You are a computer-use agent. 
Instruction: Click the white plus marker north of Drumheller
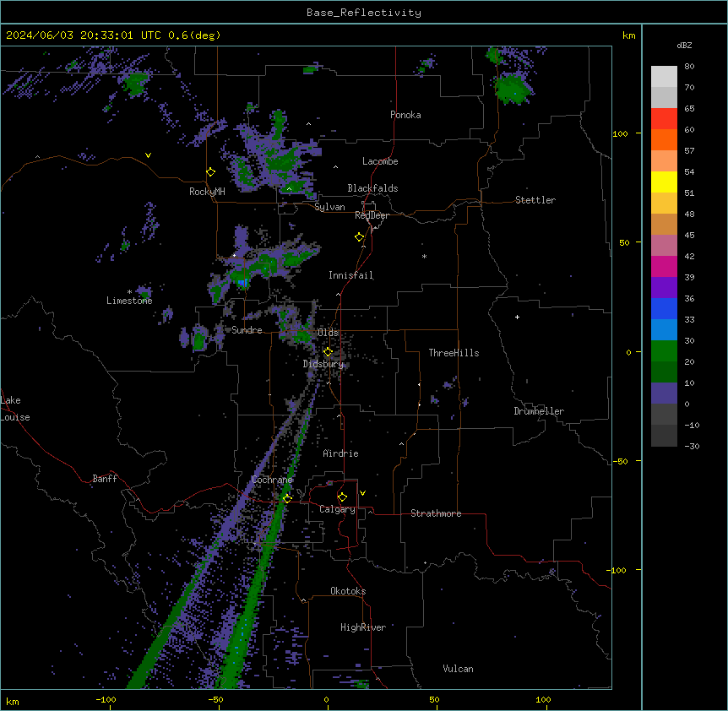[517, 317]
